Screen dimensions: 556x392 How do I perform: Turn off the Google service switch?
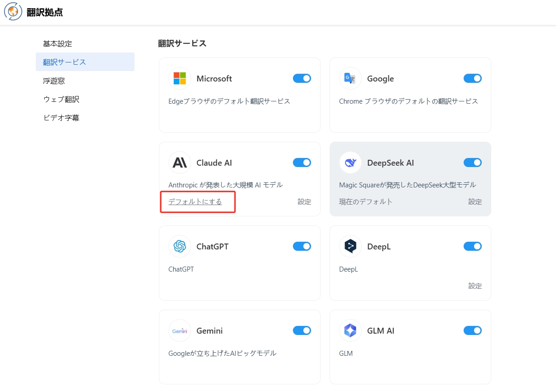(473, 78)
